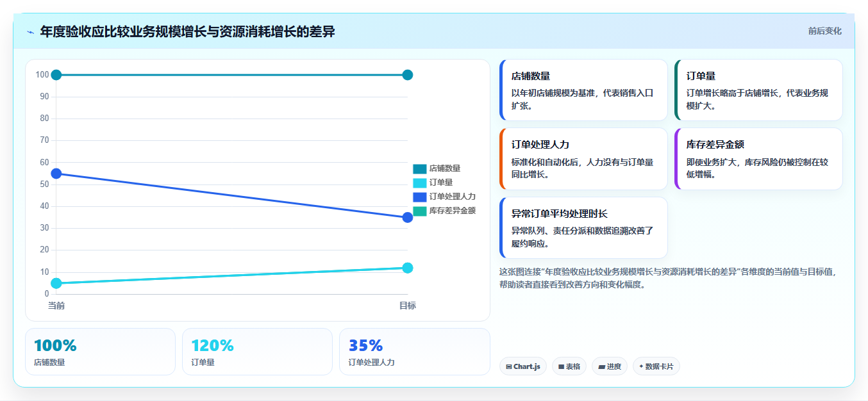Click the cyan data point at 当前 near 5
The width and height of the screenshot is (868, 401).
(x=56, y=283)
